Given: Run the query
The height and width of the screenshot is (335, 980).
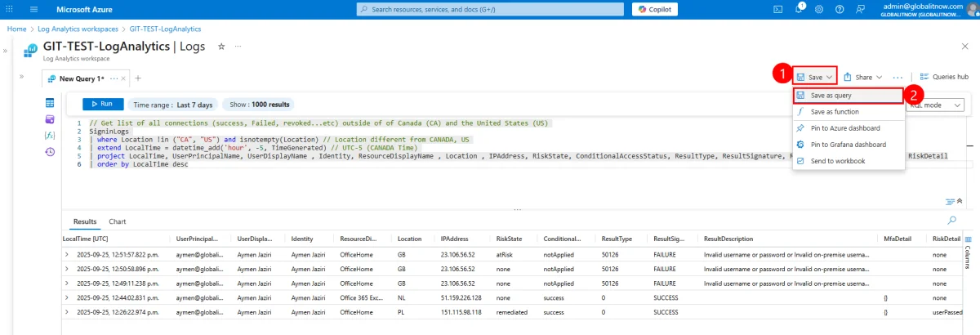Looking at the screenshot, I should tap(103, 104).
